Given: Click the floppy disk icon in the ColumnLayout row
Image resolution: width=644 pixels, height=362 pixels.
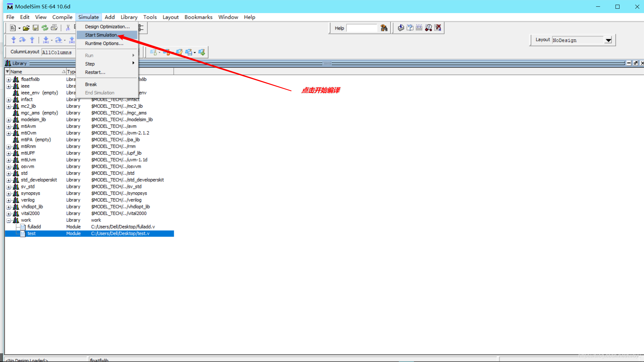Looking at the screenshot, I should tap(189, 52).
